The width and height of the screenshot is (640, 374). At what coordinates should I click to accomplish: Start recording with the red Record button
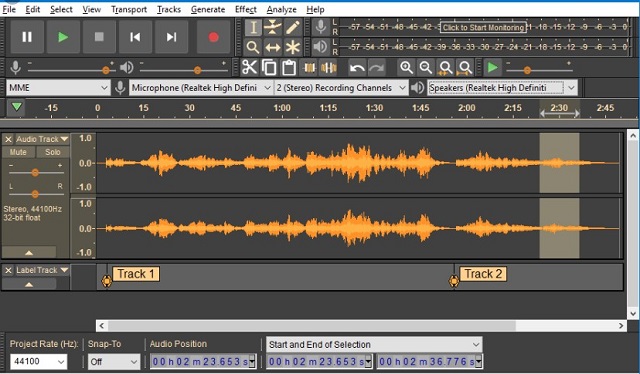(x=213, y=37)
